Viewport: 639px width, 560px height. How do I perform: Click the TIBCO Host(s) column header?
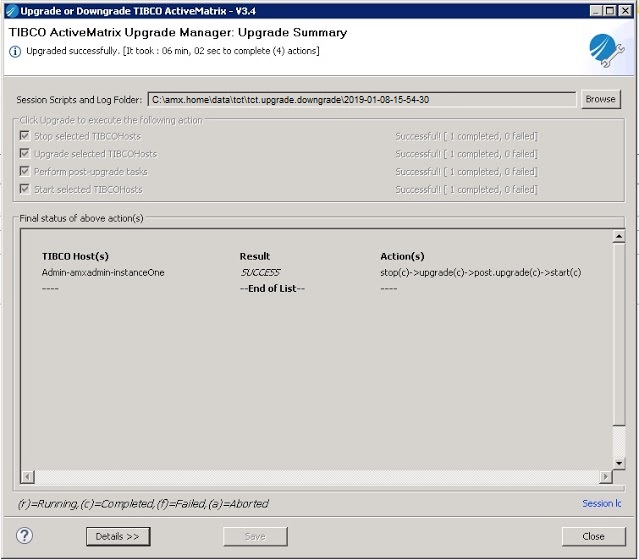[75, 256]
